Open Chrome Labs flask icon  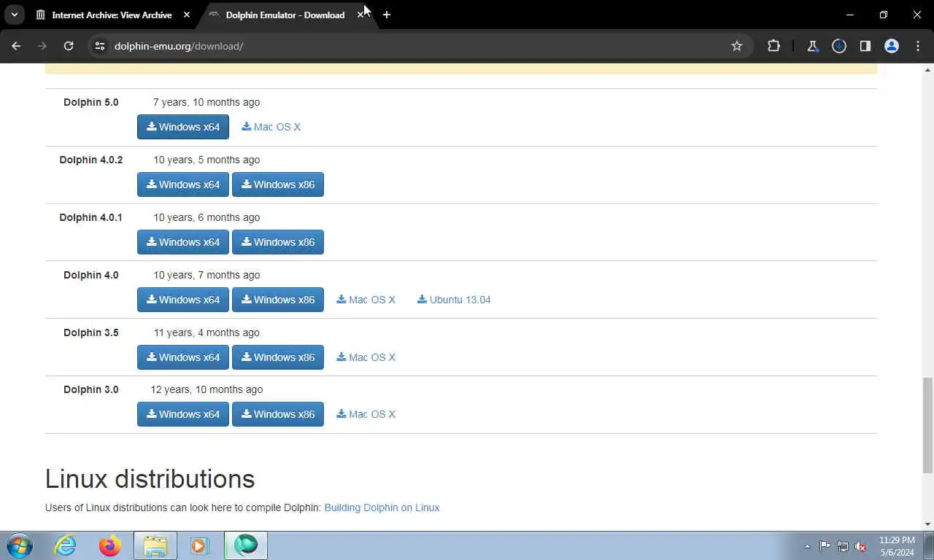(x=812, y=46)
